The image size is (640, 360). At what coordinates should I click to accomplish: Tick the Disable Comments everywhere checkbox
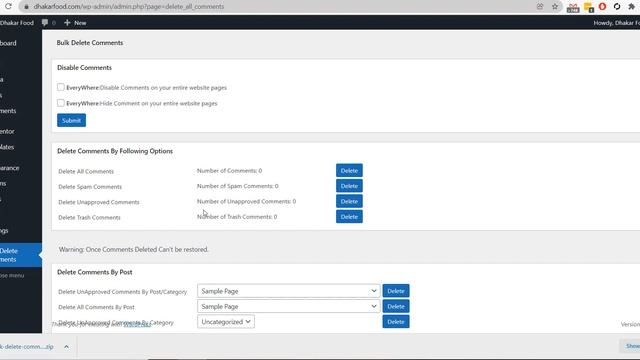pos(61,87)
